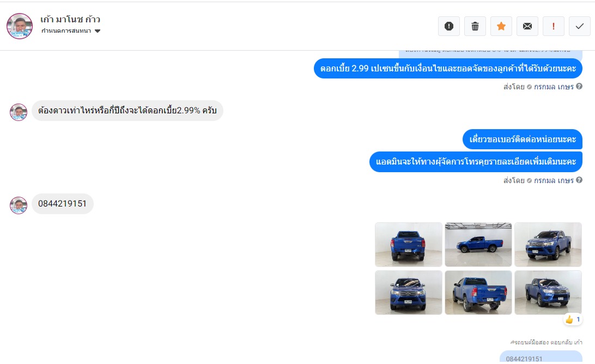Open blue pickup side-view photo

pyautogui.click(x=478, y=245)
